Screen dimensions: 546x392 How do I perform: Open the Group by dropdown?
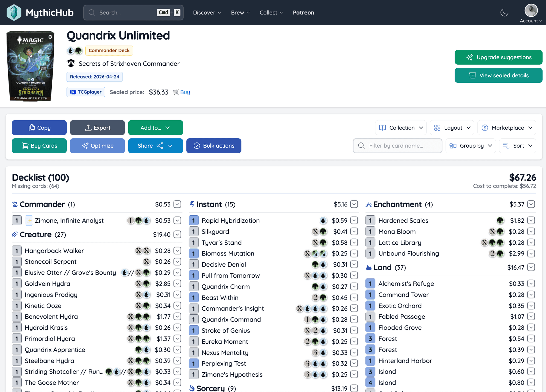[x=471, y=146]
